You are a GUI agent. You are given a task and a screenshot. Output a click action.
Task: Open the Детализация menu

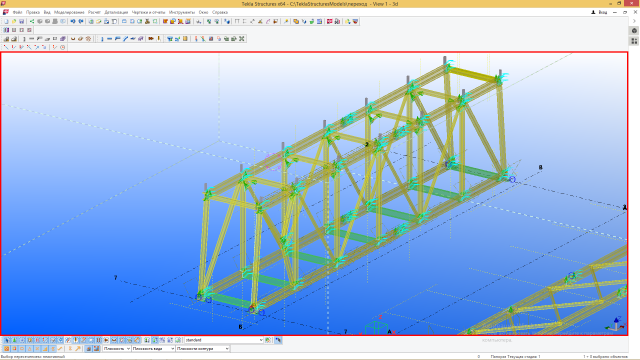[x=116, y=12]
